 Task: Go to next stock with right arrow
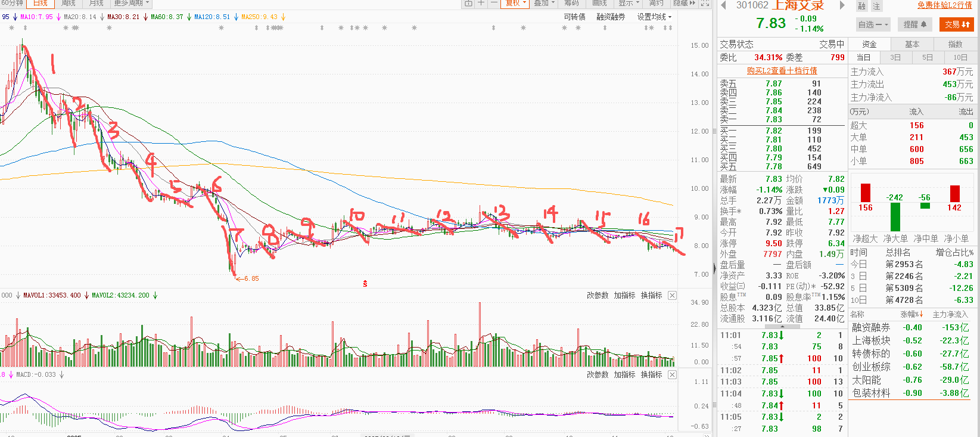pyautogui.click(x=842, y=5)
